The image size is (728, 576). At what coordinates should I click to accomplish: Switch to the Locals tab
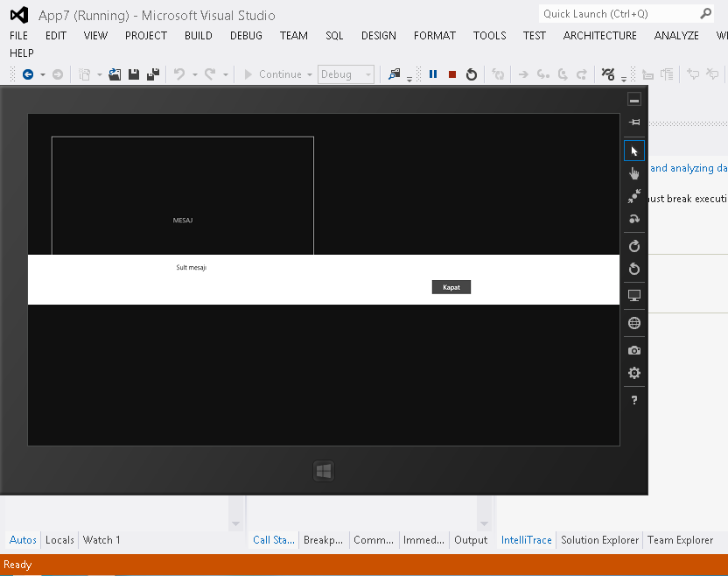pyautogui.click(x=59, y=540)
